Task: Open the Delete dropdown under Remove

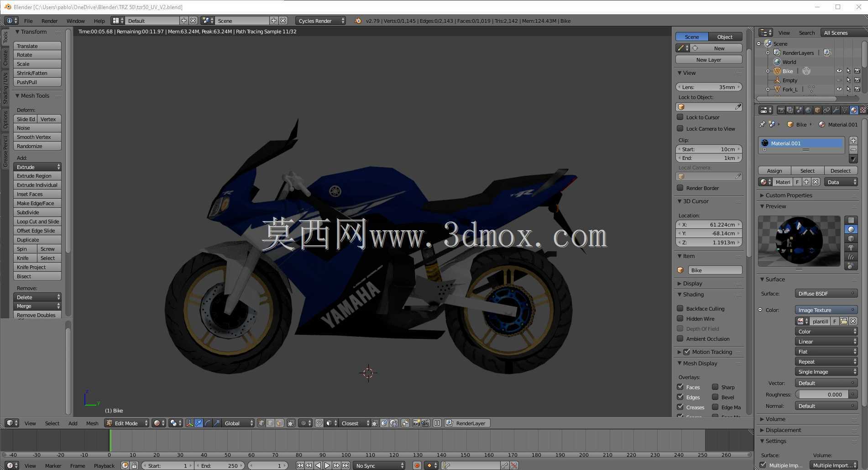Action: tap(37, 297)
